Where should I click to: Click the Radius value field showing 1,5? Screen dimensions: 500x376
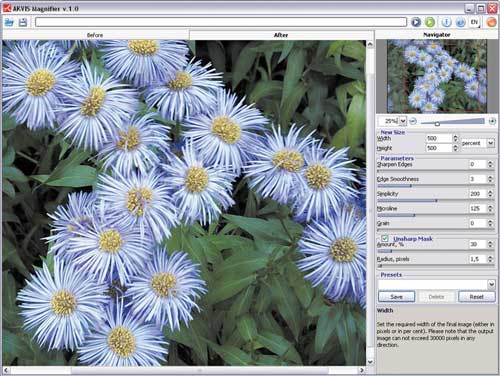pos(477,259)
